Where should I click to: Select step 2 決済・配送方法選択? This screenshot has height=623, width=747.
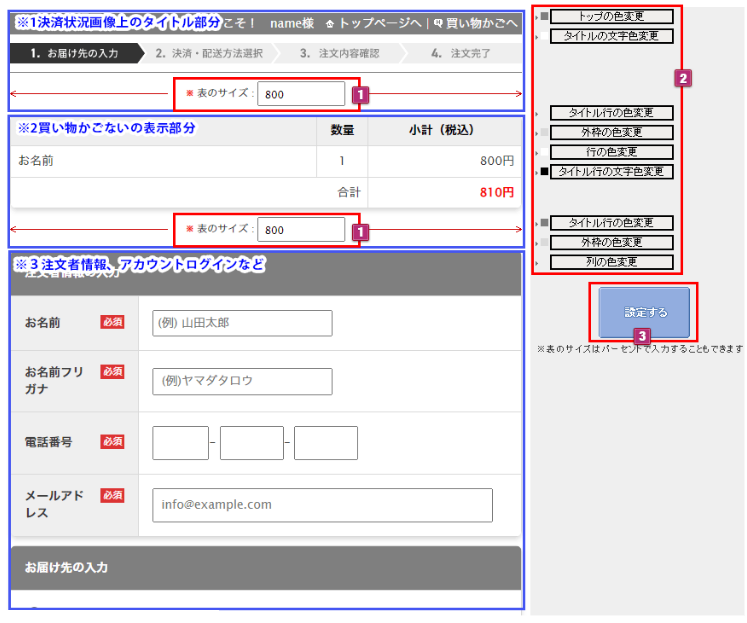[208, 53]
